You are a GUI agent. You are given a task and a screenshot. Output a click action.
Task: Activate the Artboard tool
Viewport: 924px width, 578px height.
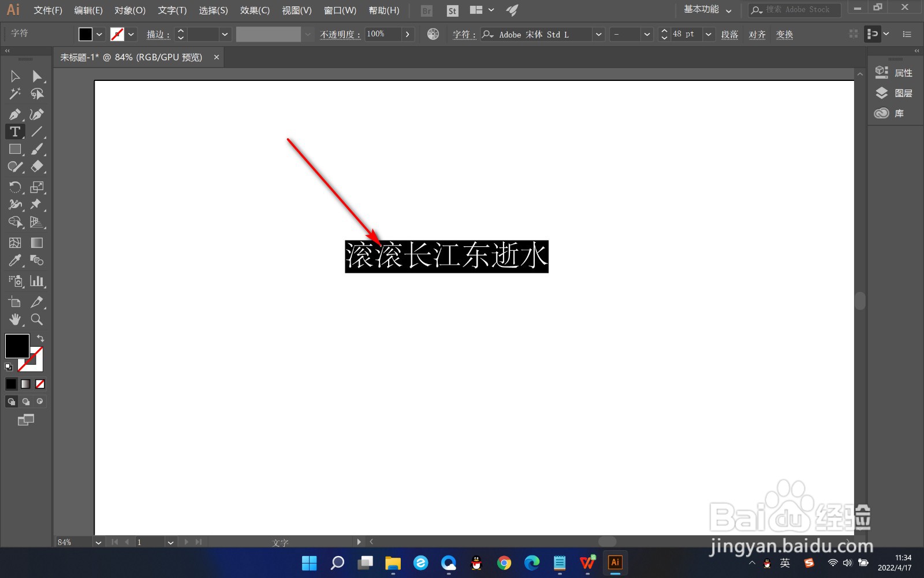coord(15,302)
